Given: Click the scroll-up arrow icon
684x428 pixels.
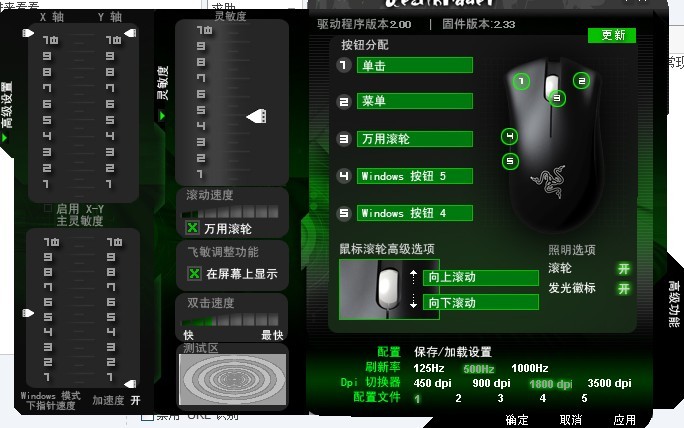Looking at the screenshot, I should click(413, 276).
